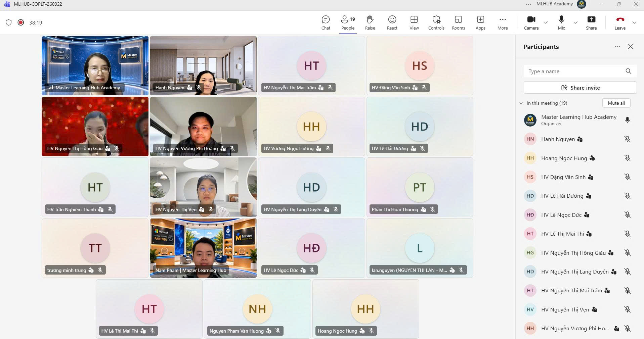Switch to the People tab
Screen dimensions: 644x339
coord(348,23)
